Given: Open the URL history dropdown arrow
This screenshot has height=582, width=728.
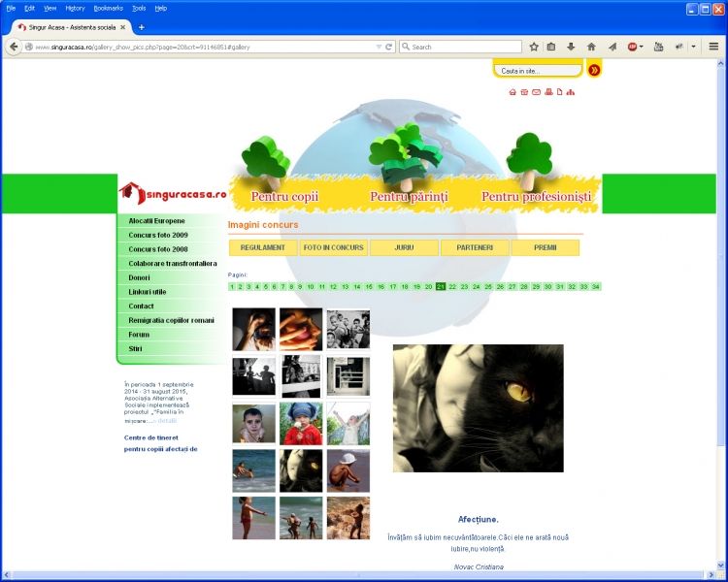Looking at the screenshot, I should click(378, 47).
